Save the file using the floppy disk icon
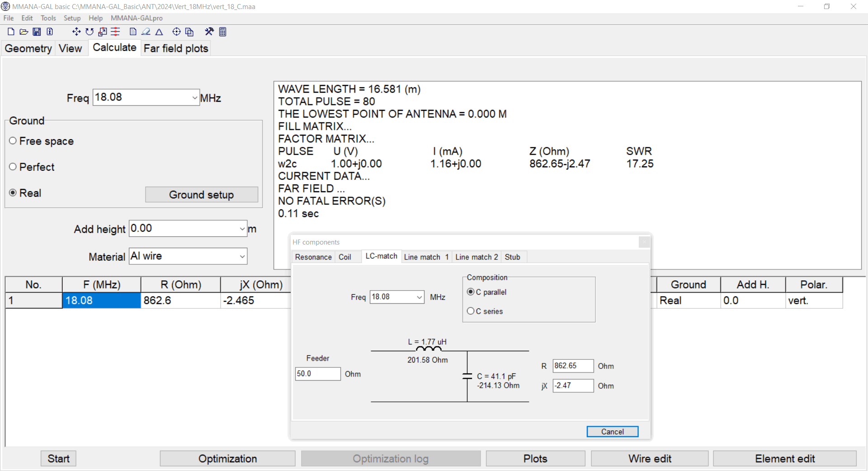 [37, 32]
